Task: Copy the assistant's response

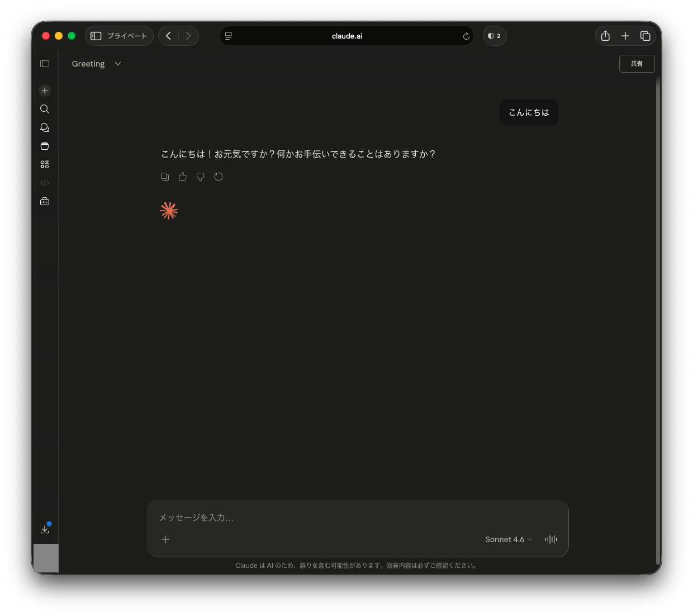Action: tap(165, 177)
